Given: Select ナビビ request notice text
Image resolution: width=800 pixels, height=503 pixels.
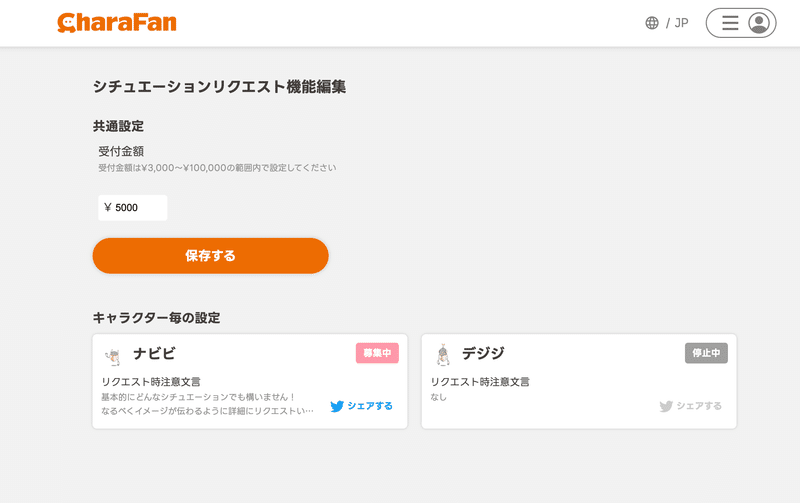Looking at the screenshot, I should (x=207, y=404).
